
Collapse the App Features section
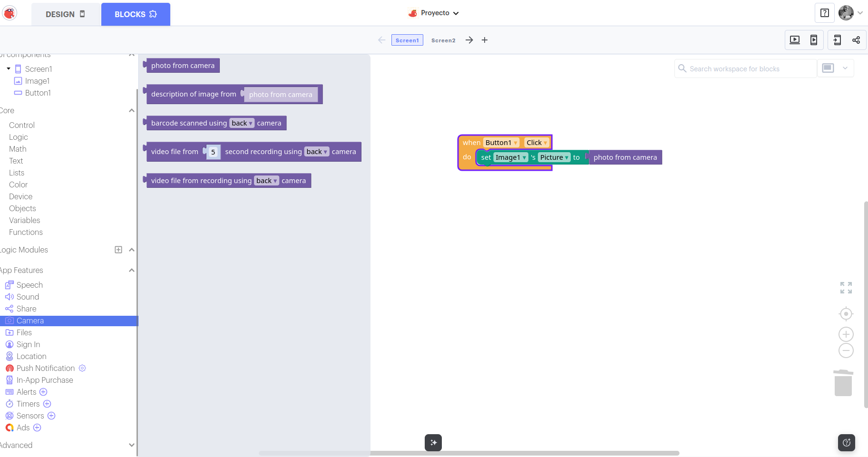click(x=132, y=270)
